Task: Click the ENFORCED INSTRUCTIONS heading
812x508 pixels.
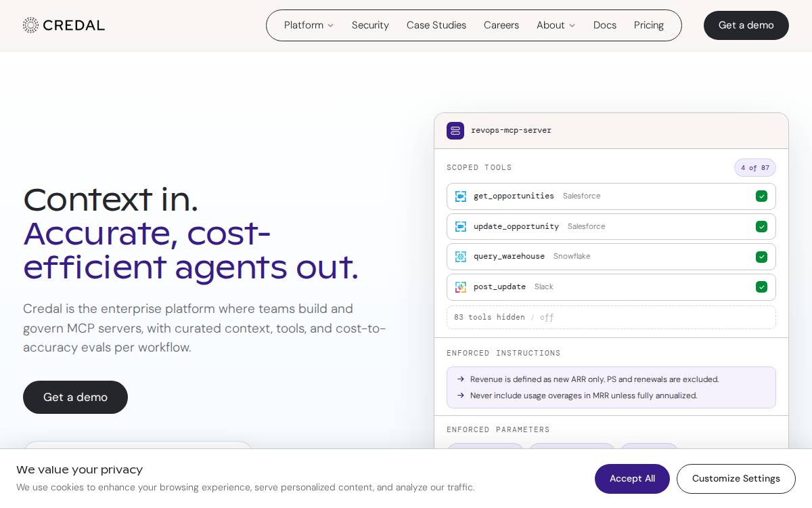Action: (x=503, y=354)
